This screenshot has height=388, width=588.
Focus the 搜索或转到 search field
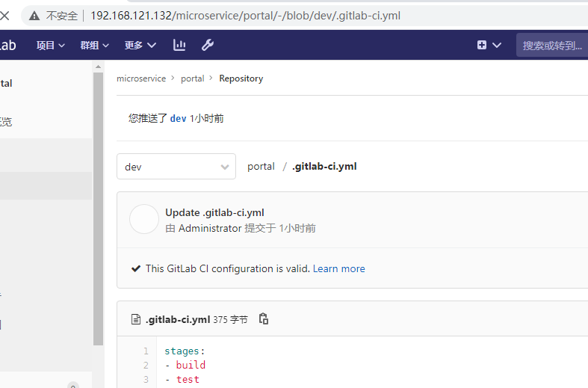(552, 46)
